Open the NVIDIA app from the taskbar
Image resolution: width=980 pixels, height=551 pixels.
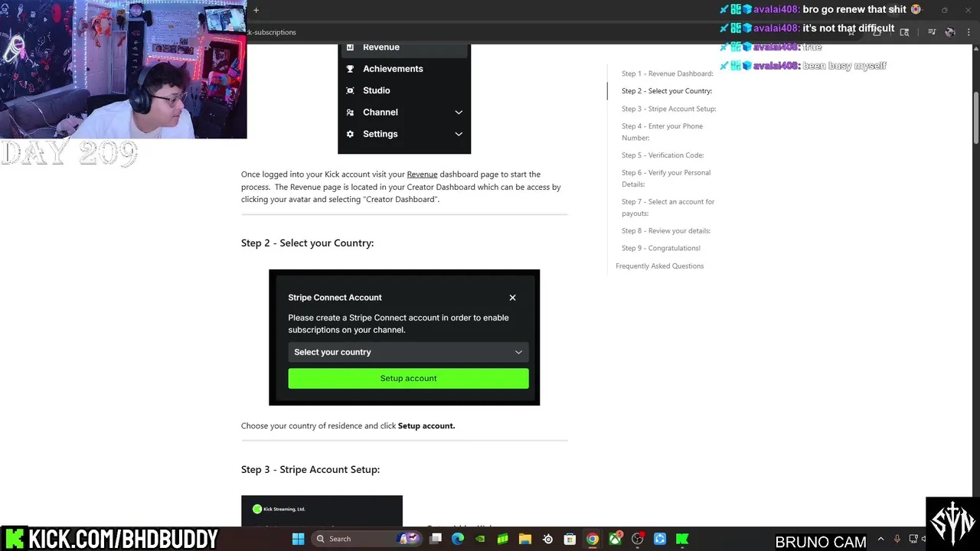pyautogui.click(x=480, y=539)
